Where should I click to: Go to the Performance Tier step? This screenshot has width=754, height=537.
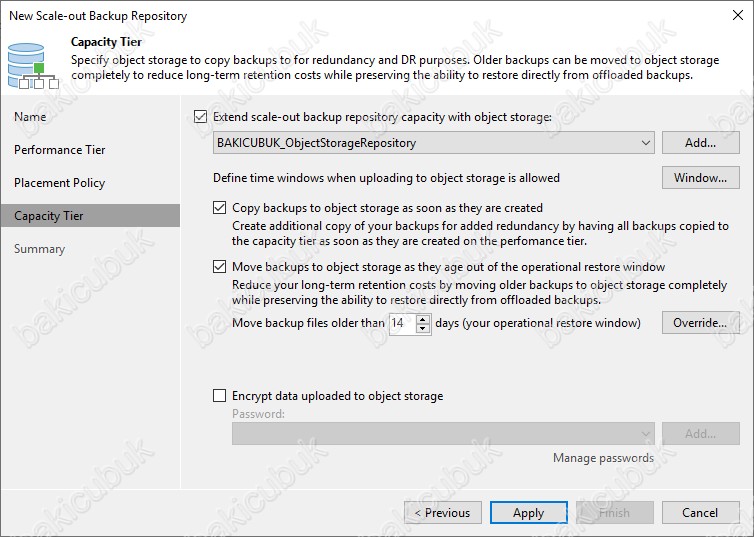click(60, 150)
